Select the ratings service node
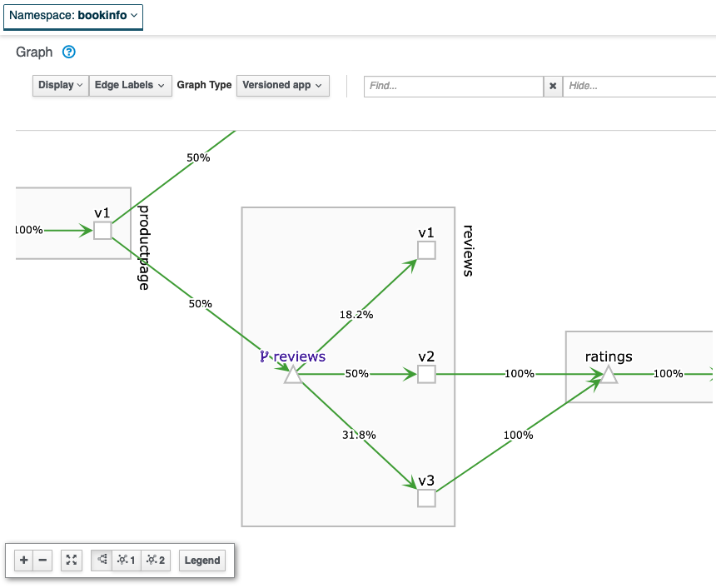The image size is (716, 588). [609, 375]
